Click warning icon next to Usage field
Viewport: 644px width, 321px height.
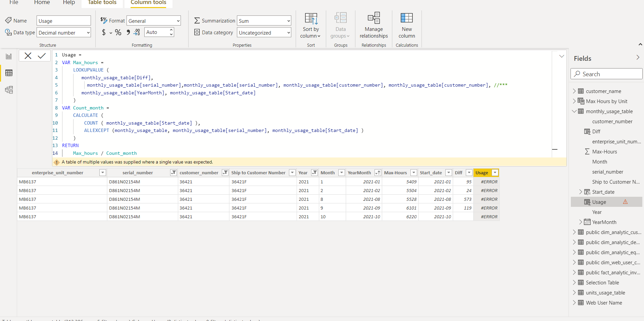click(625, 202)
